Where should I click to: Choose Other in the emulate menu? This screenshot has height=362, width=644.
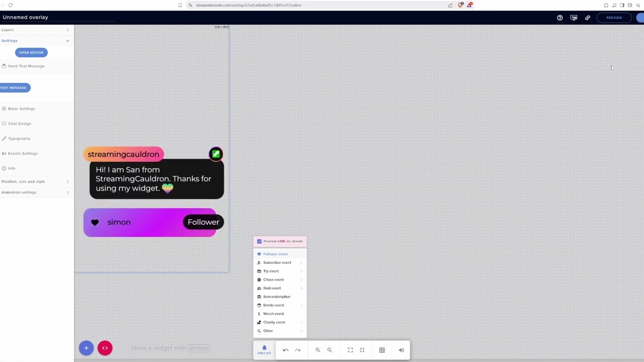[280, 331]
